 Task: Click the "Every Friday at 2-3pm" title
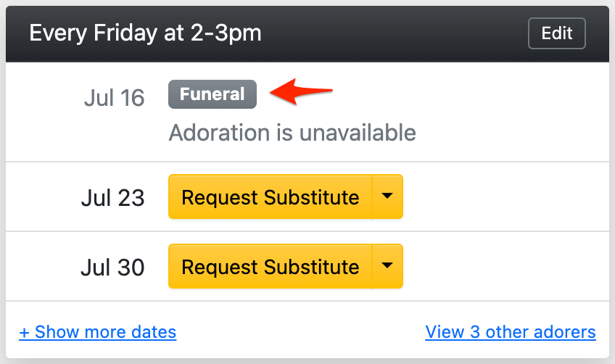pos(145,33)
